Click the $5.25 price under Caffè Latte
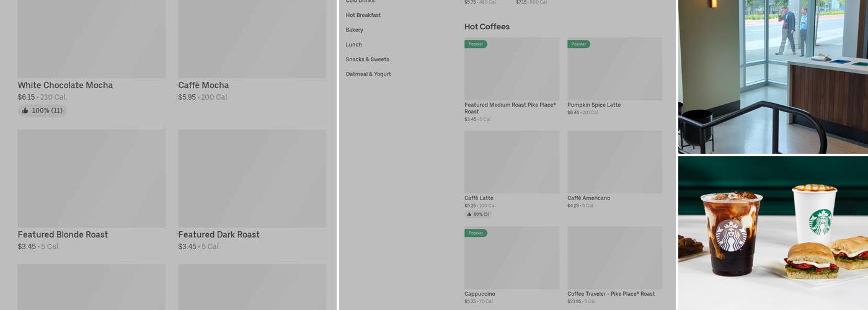The width and height of the screenshot is (868, 310). pyautogui.click(x=470, y=206)
